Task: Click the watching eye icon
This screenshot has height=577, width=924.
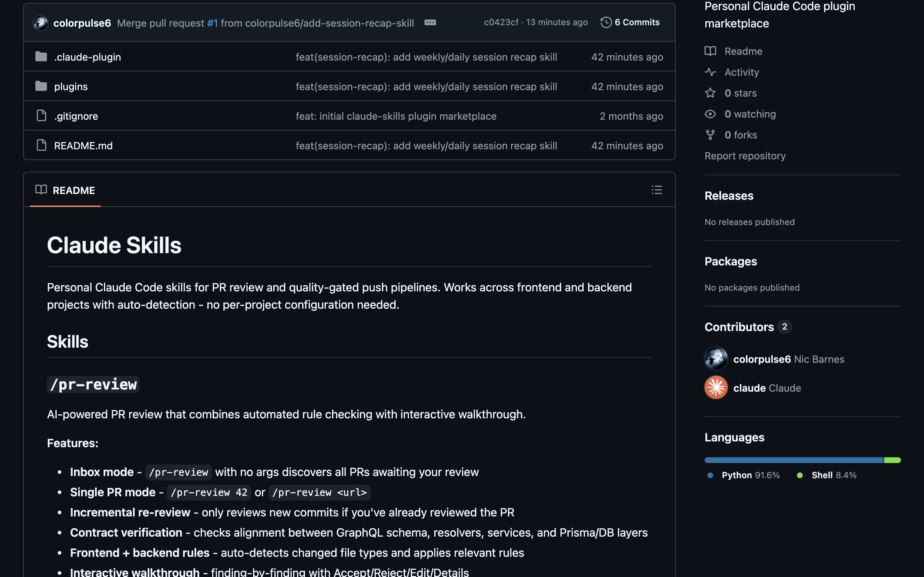Action: [710, 114]
